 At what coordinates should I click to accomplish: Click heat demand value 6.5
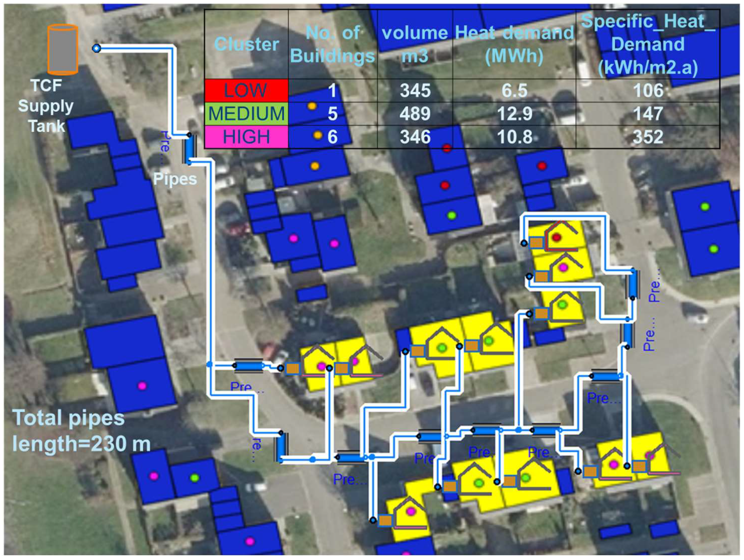[x=515, y=90]
